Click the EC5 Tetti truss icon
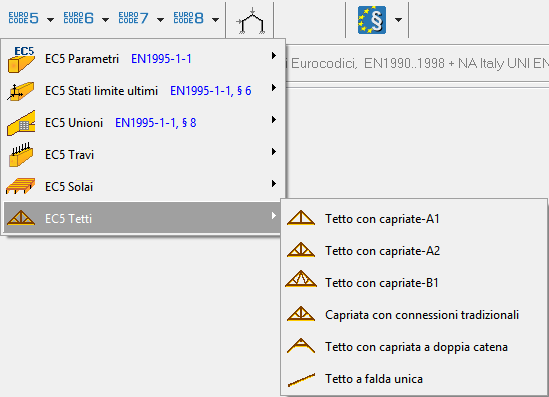Viewport: 549px width, 397px height. [x=21, y=218]
